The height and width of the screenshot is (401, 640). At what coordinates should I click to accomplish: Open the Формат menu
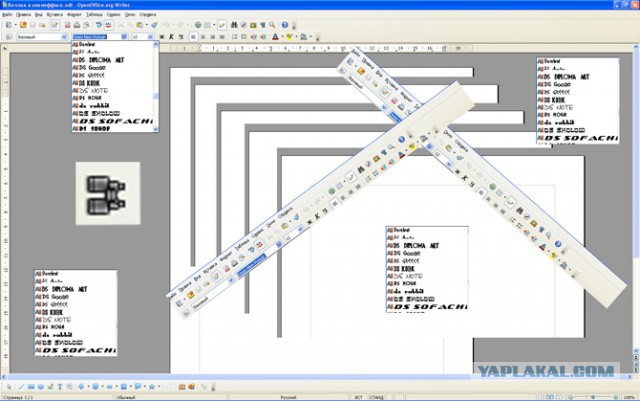74,15
